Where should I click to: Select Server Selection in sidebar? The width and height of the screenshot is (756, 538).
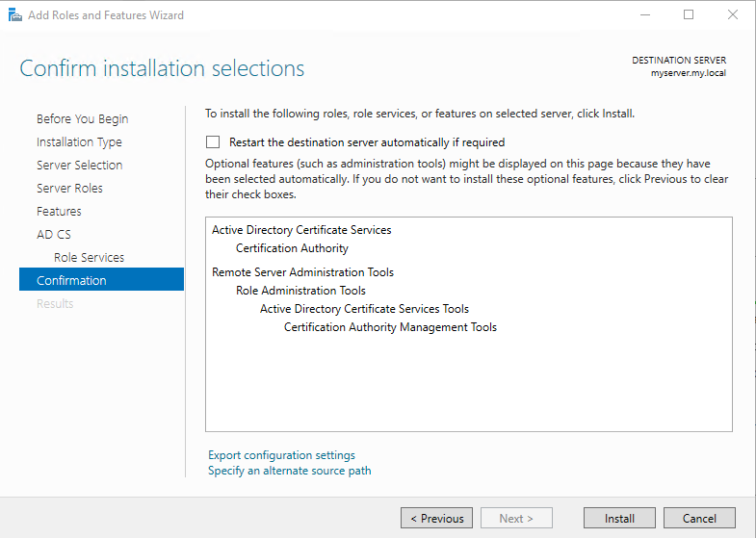click(79, 166)
